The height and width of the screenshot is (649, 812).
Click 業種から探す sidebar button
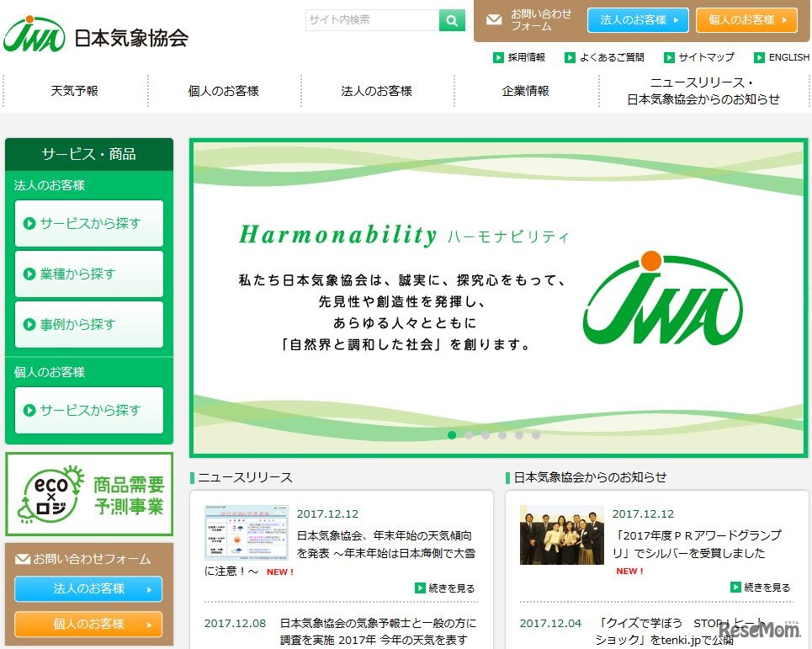pos(89,274)
